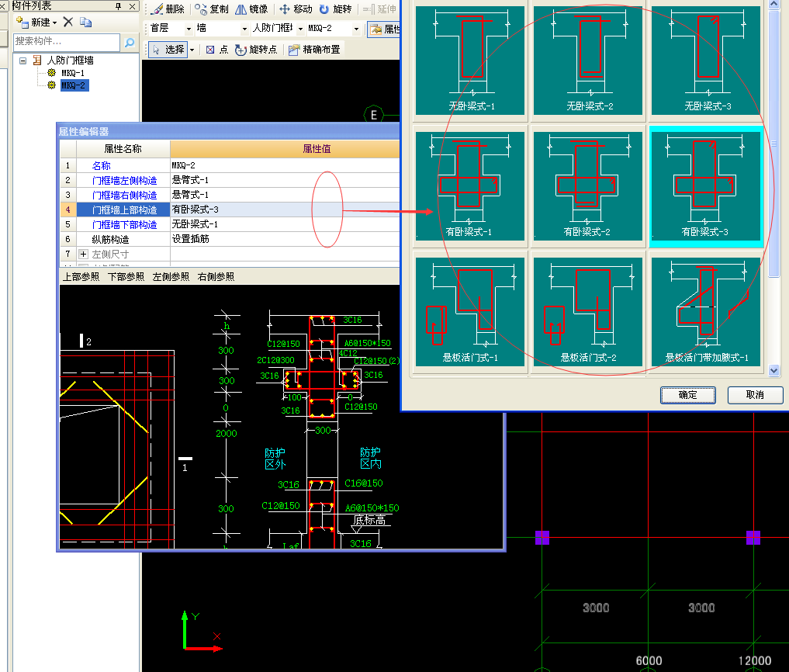
Task: Open the Select tool dropdown arrow
Action: 192,50
